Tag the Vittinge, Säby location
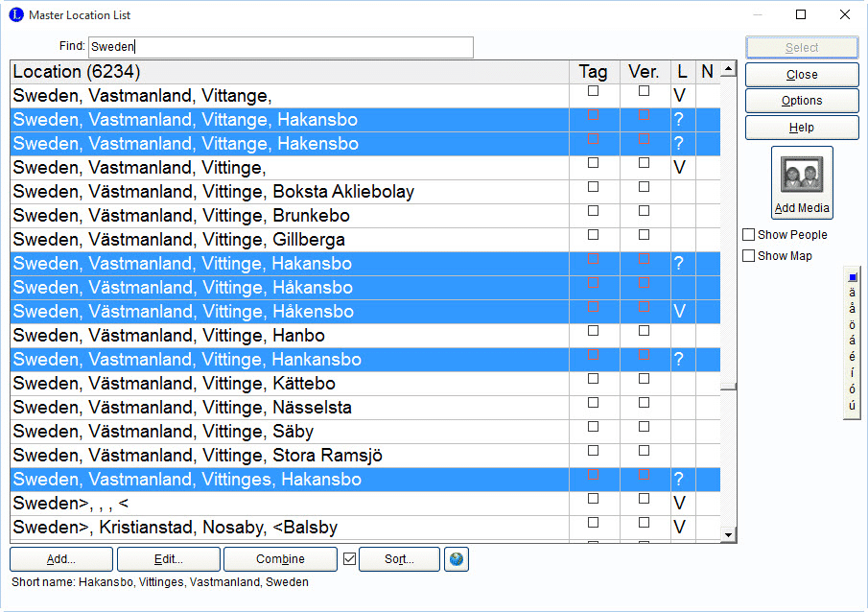This screenshot has height=612, width=868. 593,427
